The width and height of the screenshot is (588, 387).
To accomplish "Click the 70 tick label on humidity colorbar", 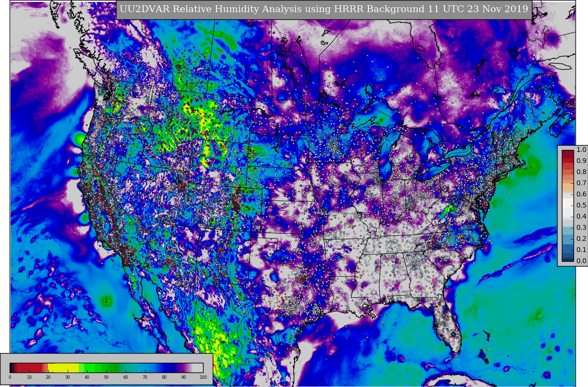I will (145, 377).
